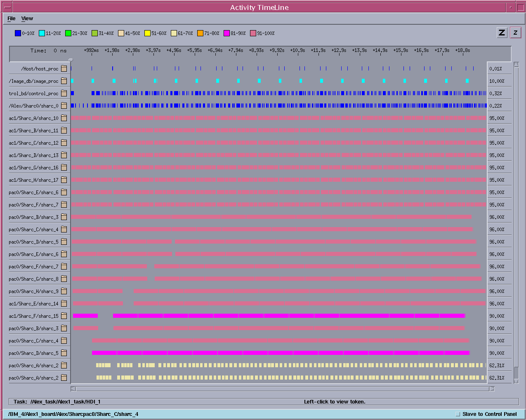Image resolution: width=526 pixels, height=420 pixels.
Task: Click the icon beside the image_proc row
Action: (x=64, y=81)
